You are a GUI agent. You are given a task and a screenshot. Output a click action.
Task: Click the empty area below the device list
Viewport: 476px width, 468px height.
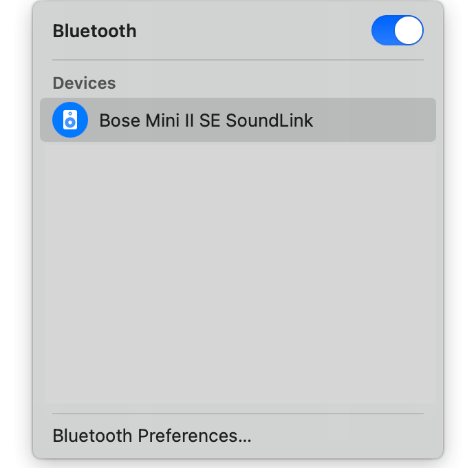237,275
